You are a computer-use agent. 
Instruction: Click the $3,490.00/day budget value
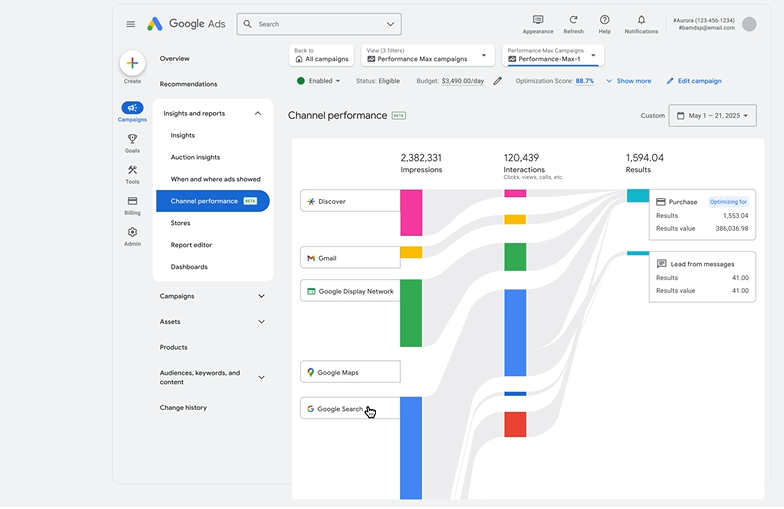(x=462, y=81)
